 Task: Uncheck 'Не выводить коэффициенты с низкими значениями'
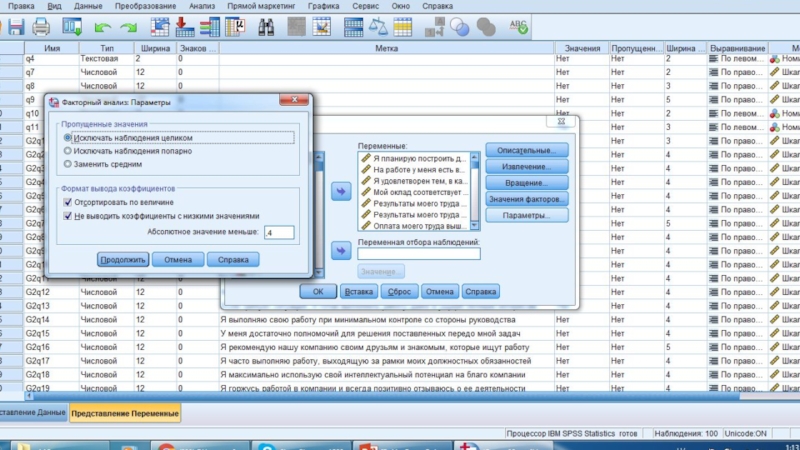[x=68, y=215]
